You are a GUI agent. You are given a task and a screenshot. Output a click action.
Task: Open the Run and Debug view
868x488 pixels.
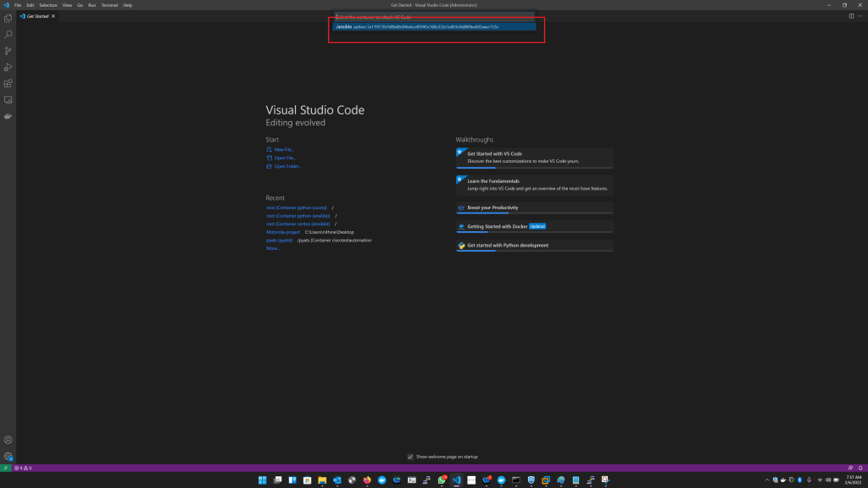point(8,67)
